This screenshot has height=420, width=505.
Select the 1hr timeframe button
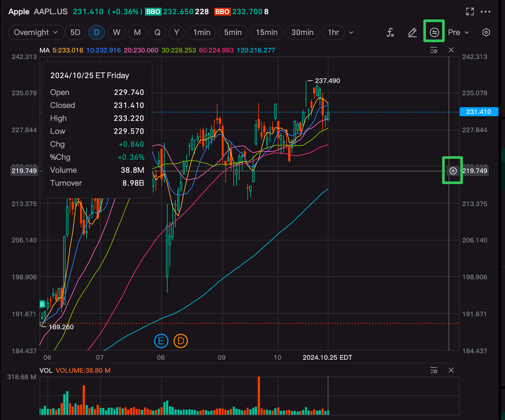(x=333, y=32)
